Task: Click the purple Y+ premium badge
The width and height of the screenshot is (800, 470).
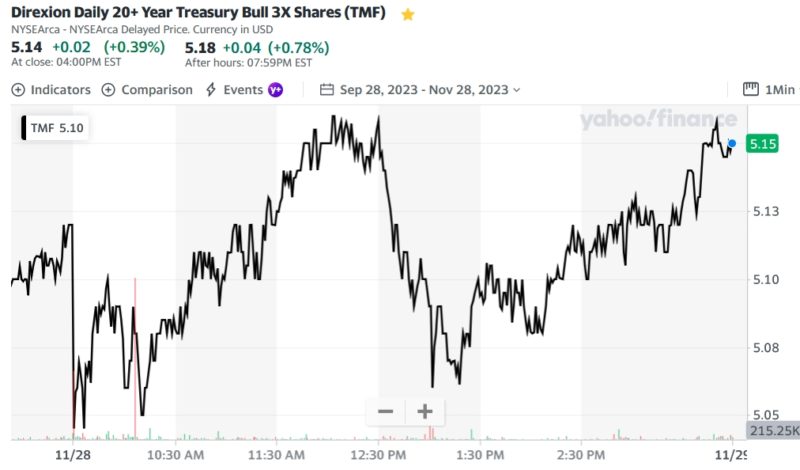Action: 275,90
